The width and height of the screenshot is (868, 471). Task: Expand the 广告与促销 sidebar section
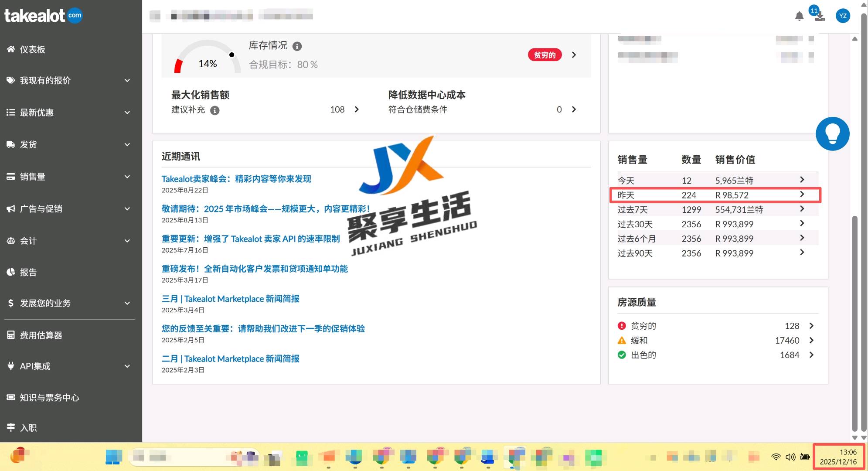pos(70,208)
